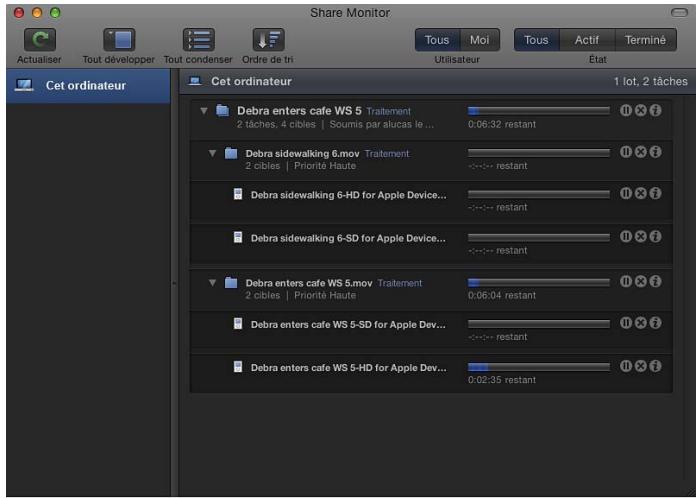Cancel Debra enters cafe WS 5-HD task

[641, 366]
